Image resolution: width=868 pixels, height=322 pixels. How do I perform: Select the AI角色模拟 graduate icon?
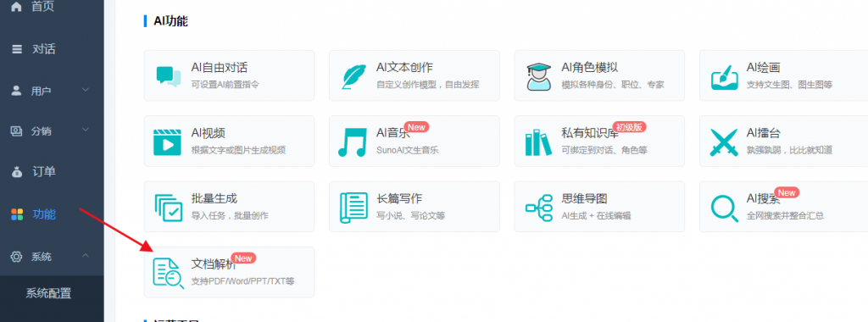click(538, 76)
